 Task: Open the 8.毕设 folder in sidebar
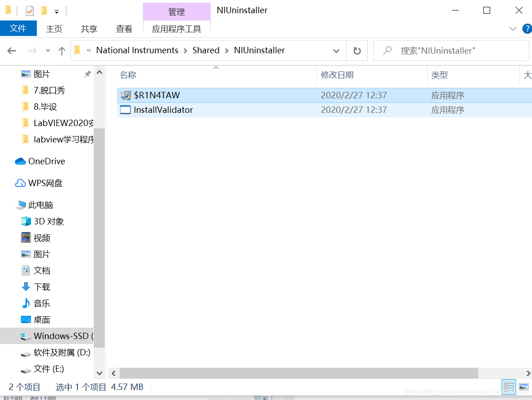click(45, 106)
